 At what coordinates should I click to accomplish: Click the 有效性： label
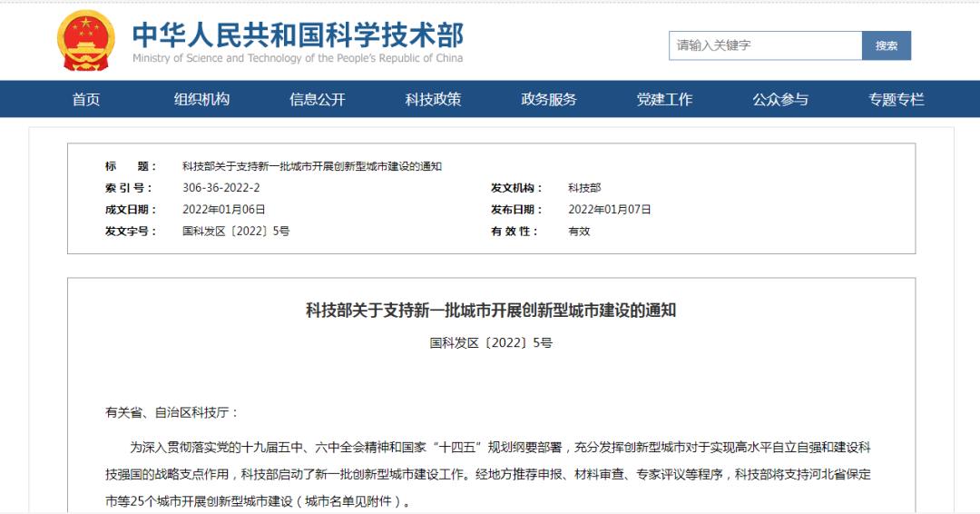coord(514,232)
